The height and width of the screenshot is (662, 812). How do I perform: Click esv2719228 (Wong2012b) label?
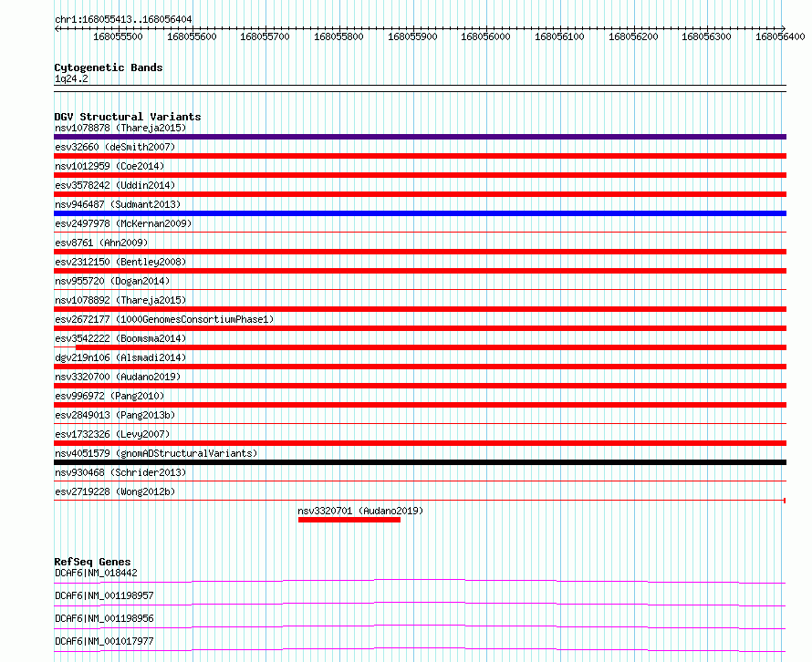point(115,491)
